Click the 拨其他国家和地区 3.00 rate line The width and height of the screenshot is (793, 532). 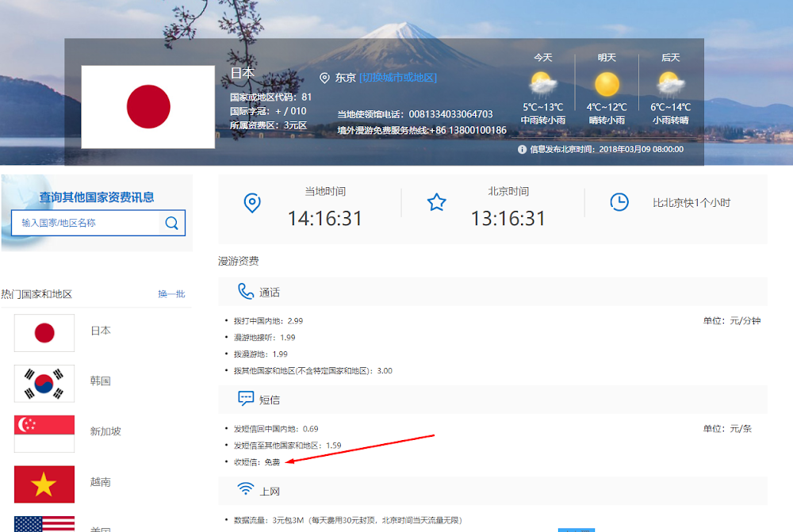pos(312,371)
